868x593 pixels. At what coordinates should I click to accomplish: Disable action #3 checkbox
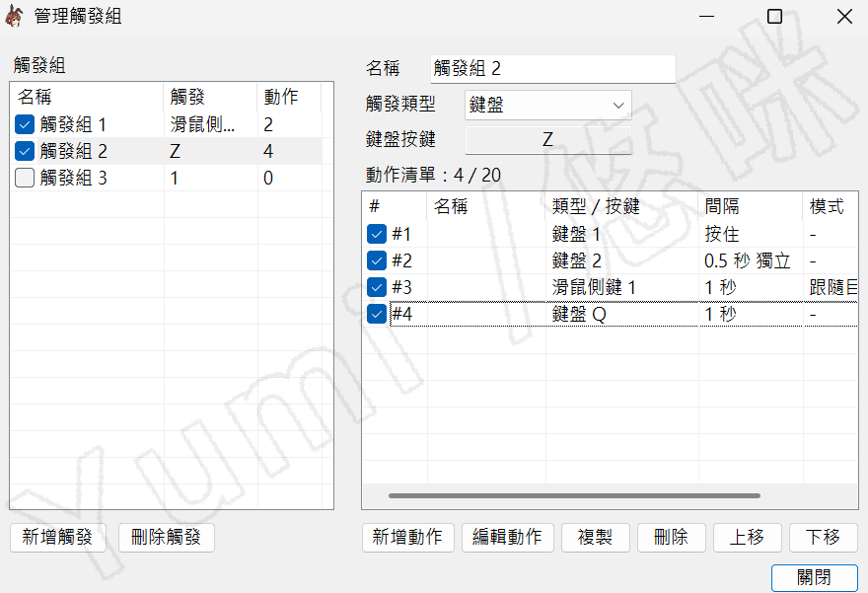pos(377,287)
